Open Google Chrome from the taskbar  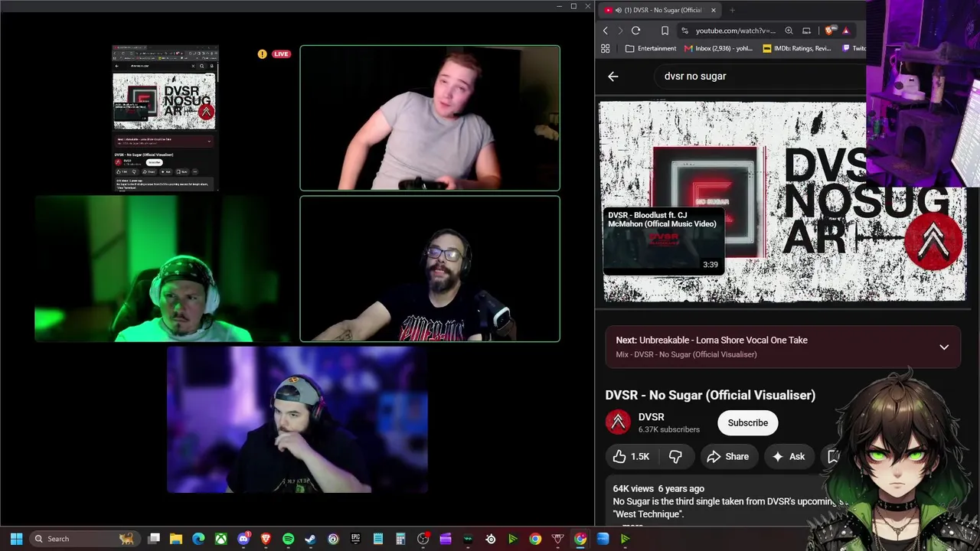[535, 539]
